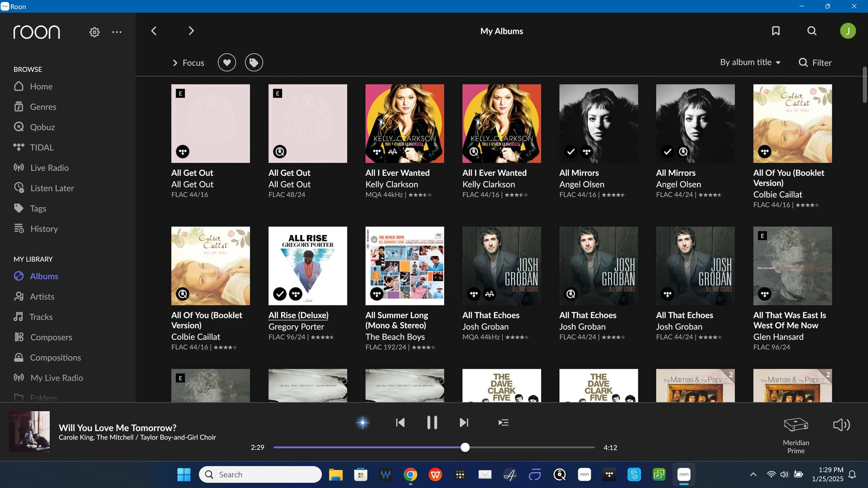Click the All That Was East Is West Of Me Now title
The width and height of the screenshot is (868, 488).
[790, 320]
